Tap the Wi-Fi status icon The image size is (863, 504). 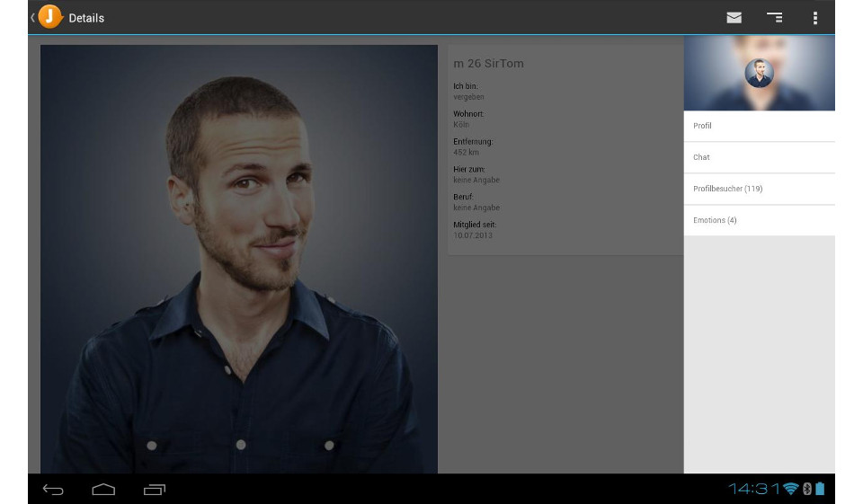point(790,489)
